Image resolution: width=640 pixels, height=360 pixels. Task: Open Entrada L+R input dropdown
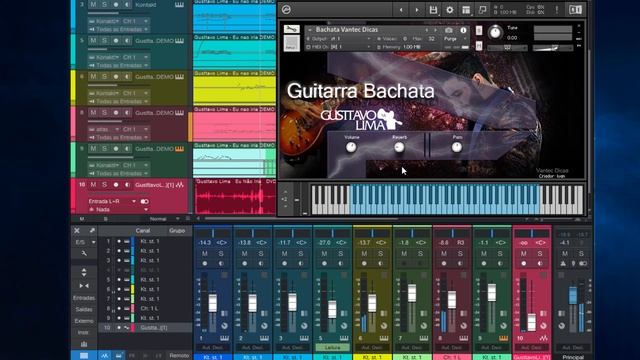[113, 202]
